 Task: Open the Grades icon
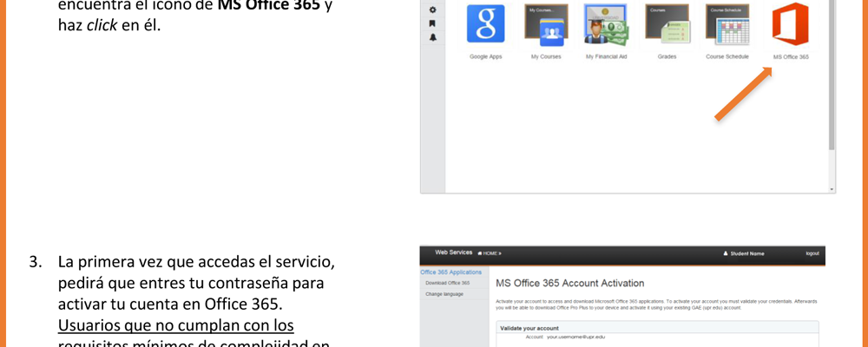pyautogui.click(x=667, y=24)
